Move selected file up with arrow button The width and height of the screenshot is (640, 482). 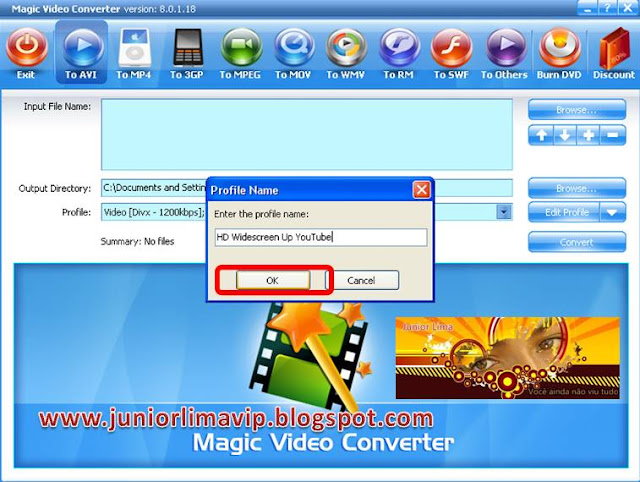[x=541, y=135]
